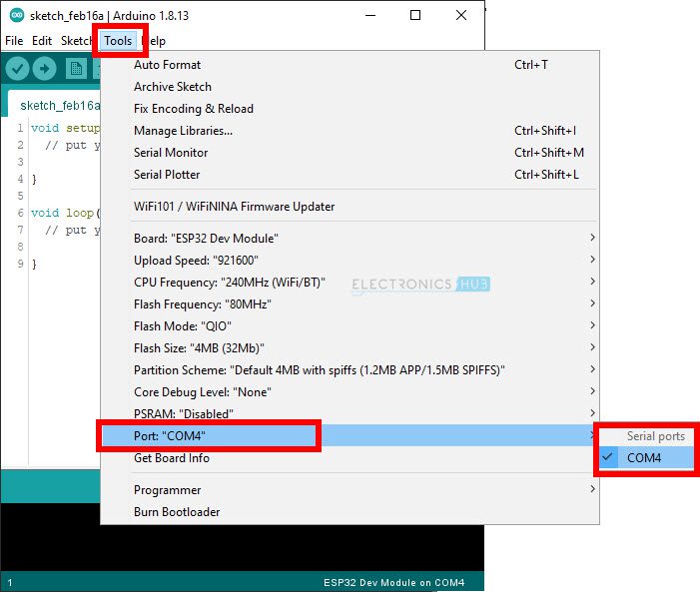Open the Sketch menu
Screen dimensions: 700x592
(76, 41)
